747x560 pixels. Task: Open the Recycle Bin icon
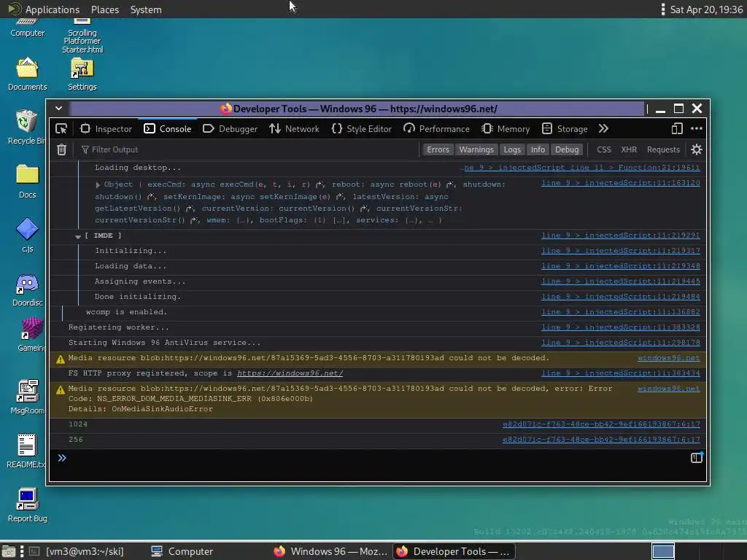click(x=27, y=127)
